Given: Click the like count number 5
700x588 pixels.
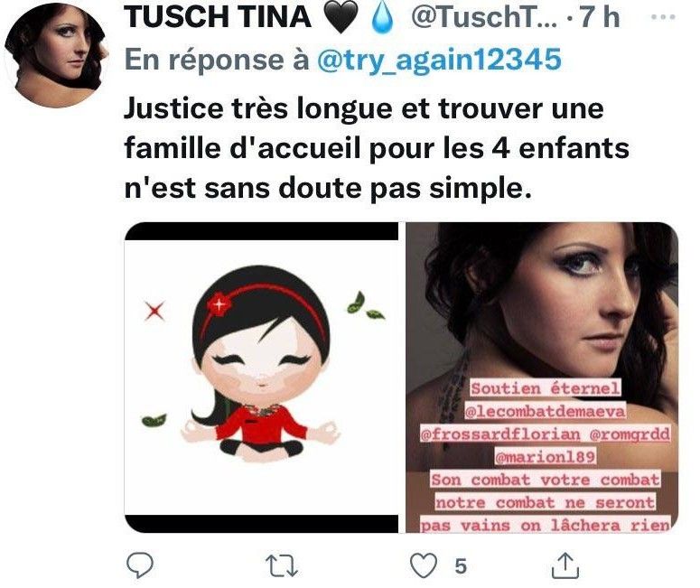Looking at the screenshot, I should [461, 566].
